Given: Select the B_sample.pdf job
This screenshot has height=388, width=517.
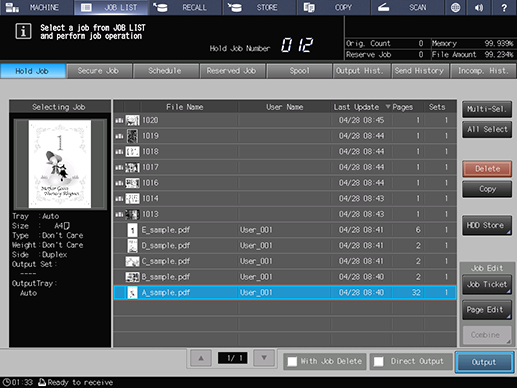Looking at the screenshot, I should pos(285,277).
